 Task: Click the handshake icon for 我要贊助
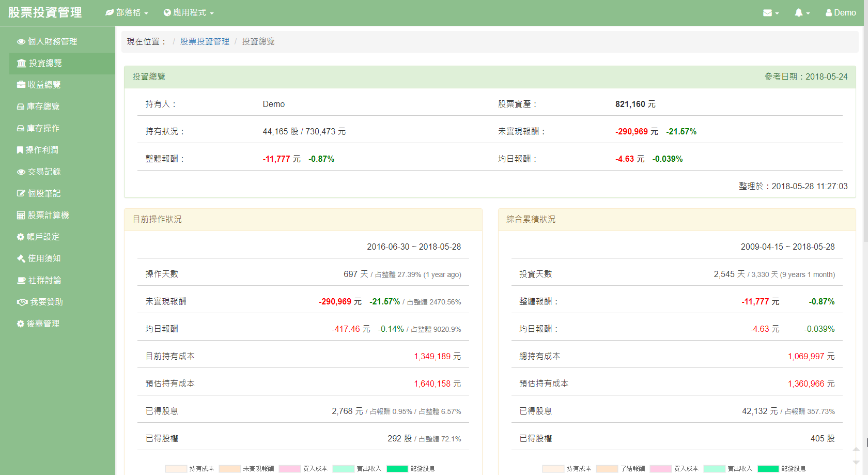point(22,302)
